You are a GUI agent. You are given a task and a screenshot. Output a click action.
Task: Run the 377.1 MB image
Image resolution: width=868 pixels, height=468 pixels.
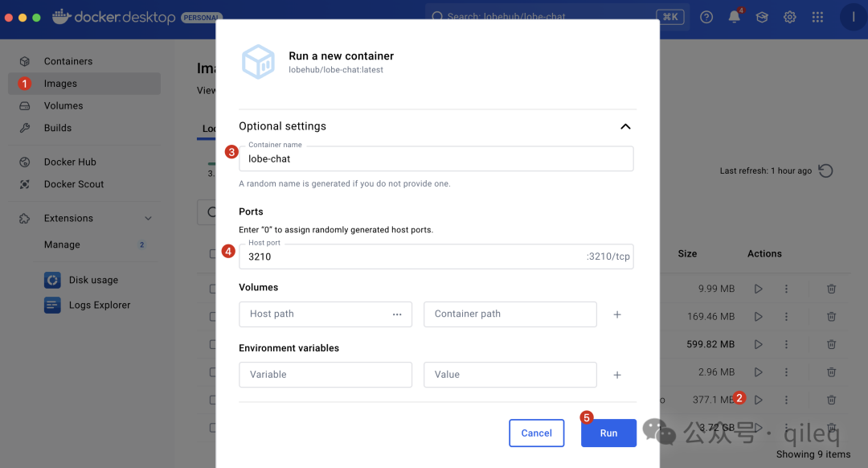(759, 400)
